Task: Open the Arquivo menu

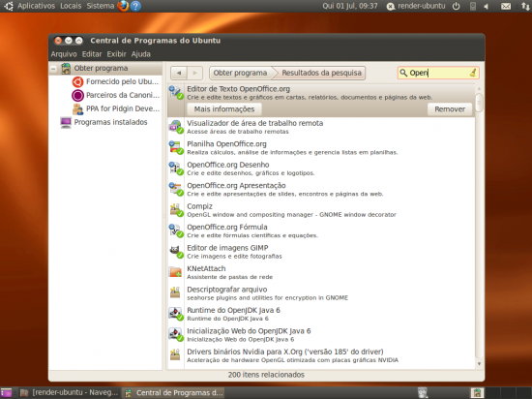Action: coord(64,54)
